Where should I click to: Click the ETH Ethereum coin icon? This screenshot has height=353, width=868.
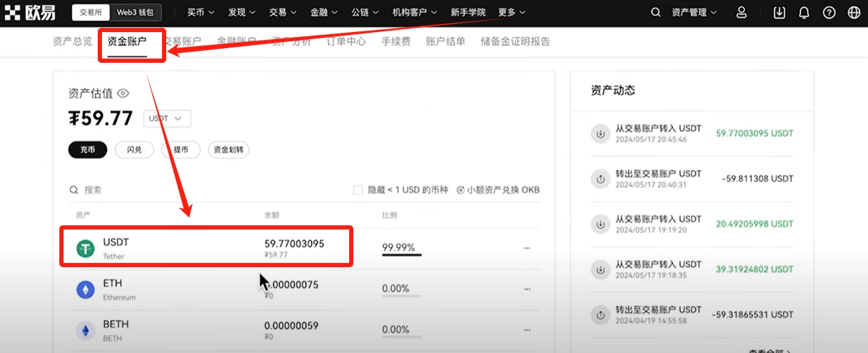(85, 290)
